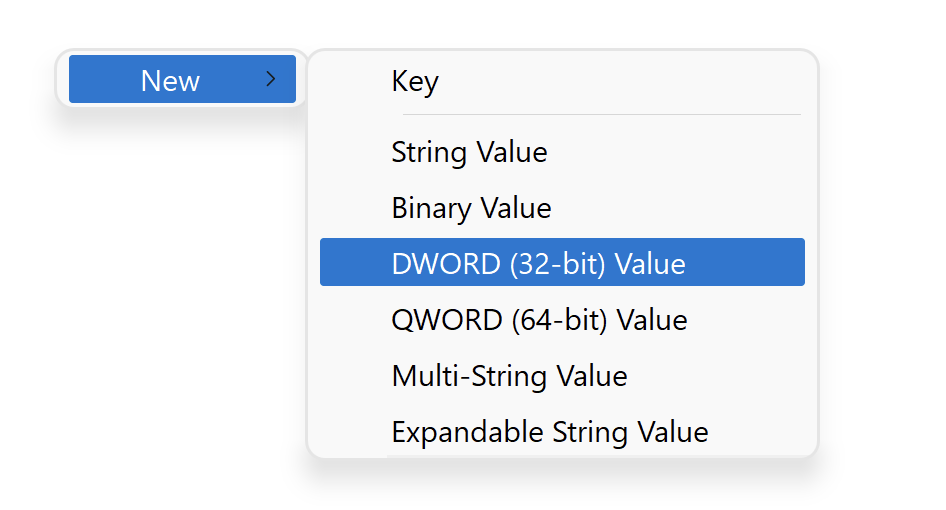Add an Expandable String registry value

click(549, 431)
